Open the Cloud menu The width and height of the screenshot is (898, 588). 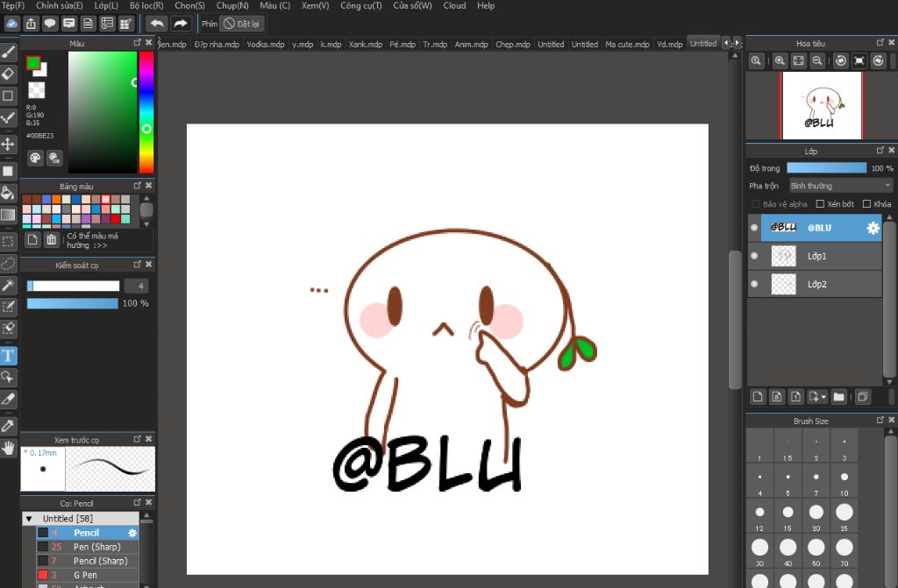point(454,6)
